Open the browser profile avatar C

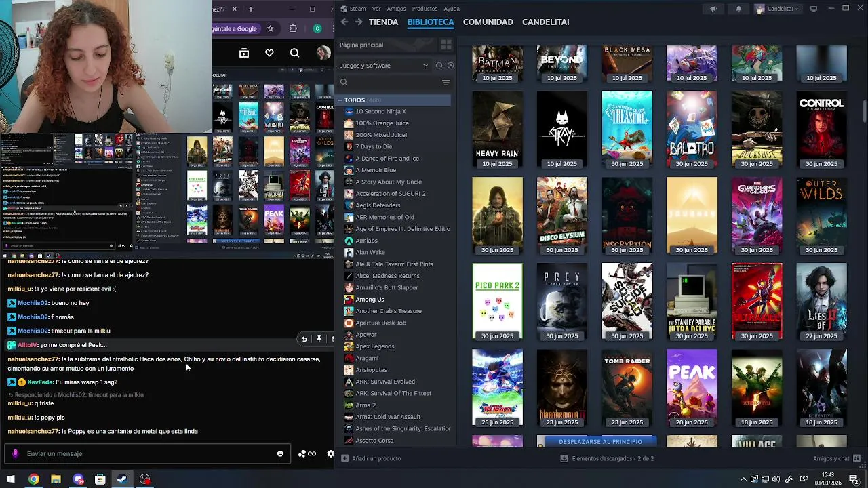pos(317,28)
